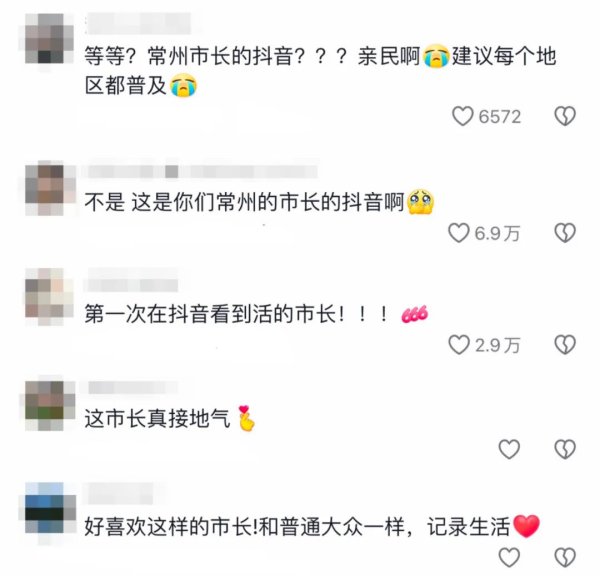Like the 好喜欢这样的市长 comment
The width and height of the screenshot is (600, 576).
[x=509, y=557]
